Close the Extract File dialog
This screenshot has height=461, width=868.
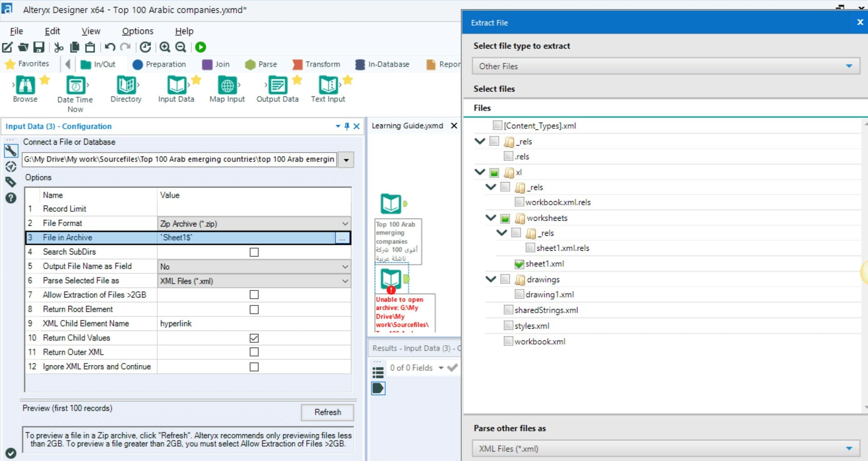click(x=860, y=22)
